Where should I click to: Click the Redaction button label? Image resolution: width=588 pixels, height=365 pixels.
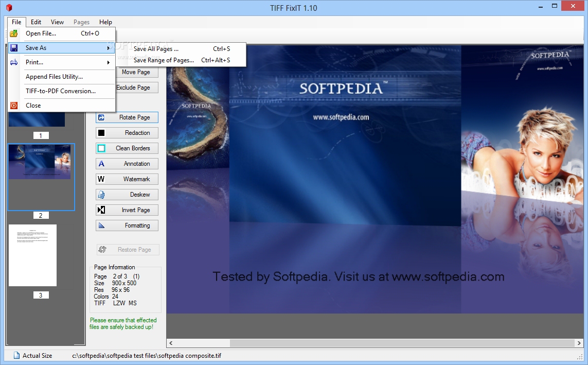pyautogui.click(x=137, y=133)
